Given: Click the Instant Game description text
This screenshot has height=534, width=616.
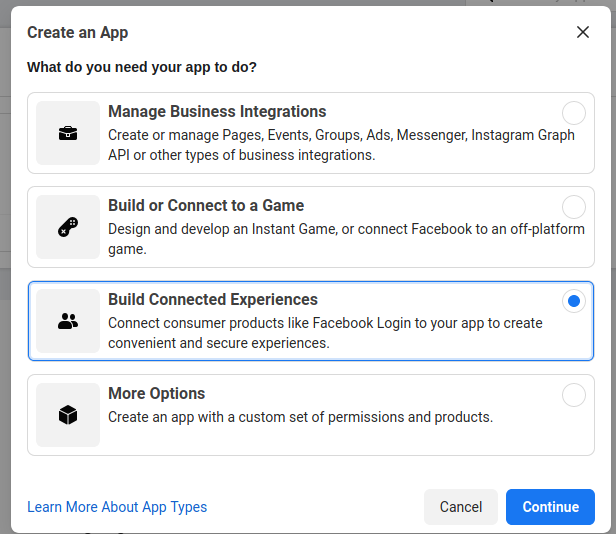Looking at the screenshot, I should [346, 239].
